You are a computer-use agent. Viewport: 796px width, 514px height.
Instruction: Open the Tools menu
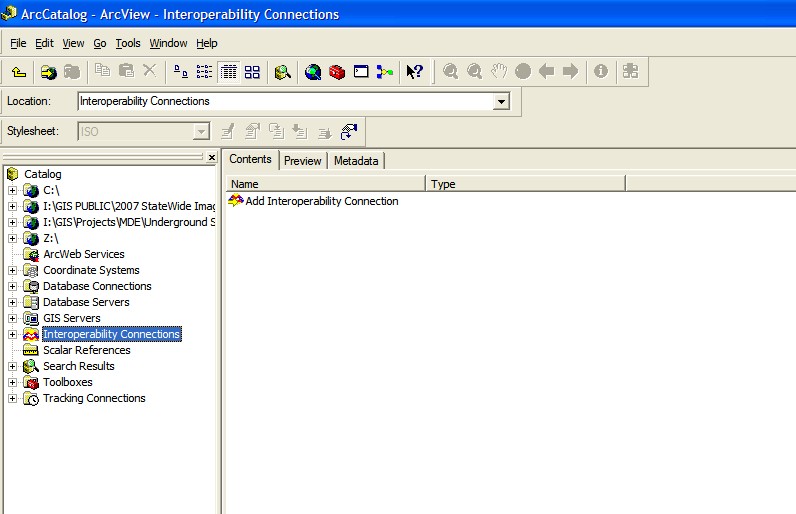(x=127, y=44)
